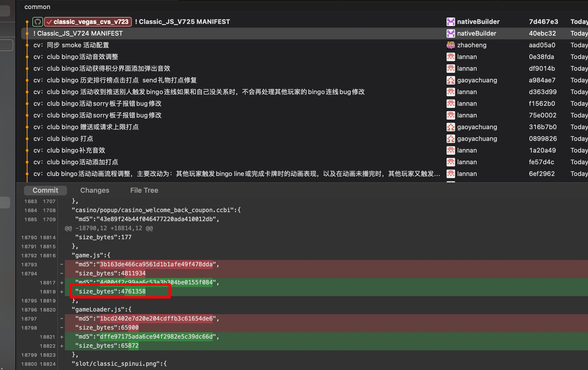Click zhaoheng's avatar icon
Viewport: 588px width, 370px height.
tap(451, 45)
